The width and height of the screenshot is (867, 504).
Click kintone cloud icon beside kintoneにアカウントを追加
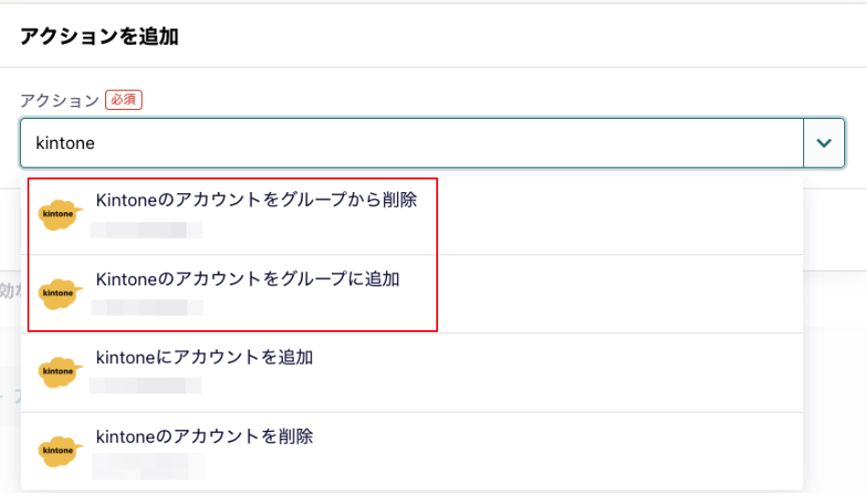point(60,372)
